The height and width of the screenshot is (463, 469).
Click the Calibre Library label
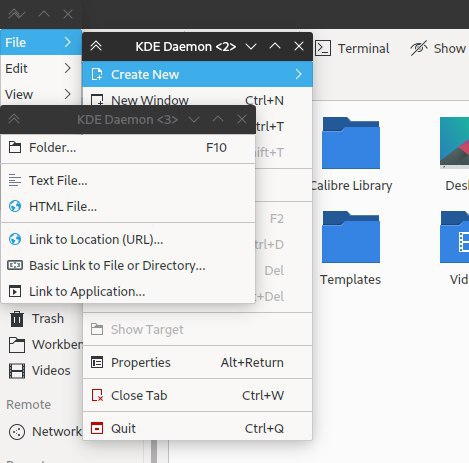(352, 185)
